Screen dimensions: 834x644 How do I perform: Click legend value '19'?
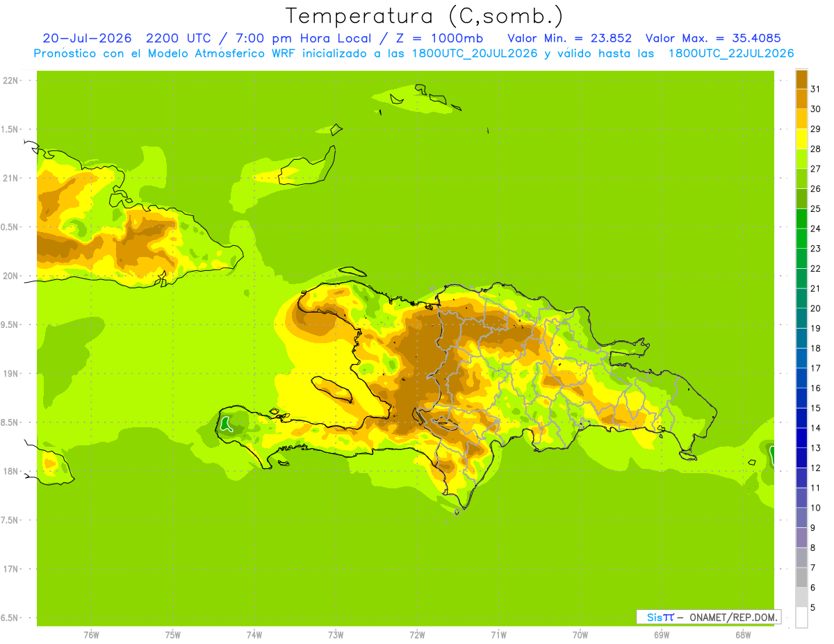pos(816,328)
